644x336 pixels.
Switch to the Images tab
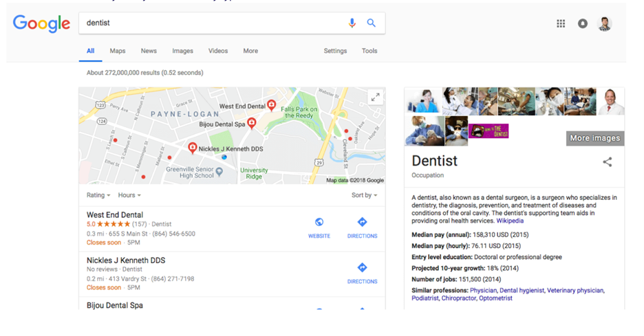pos(183,51)
